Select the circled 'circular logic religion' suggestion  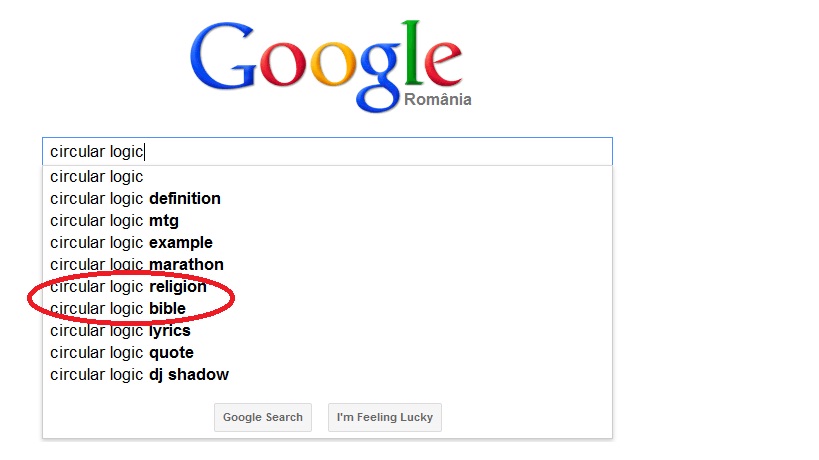click(327, 286)
